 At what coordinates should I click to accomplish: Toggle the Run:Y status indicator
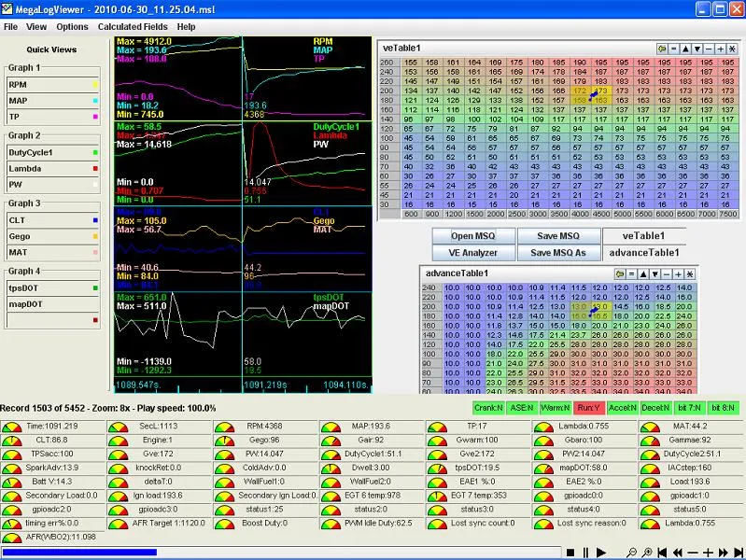point(588,408)
